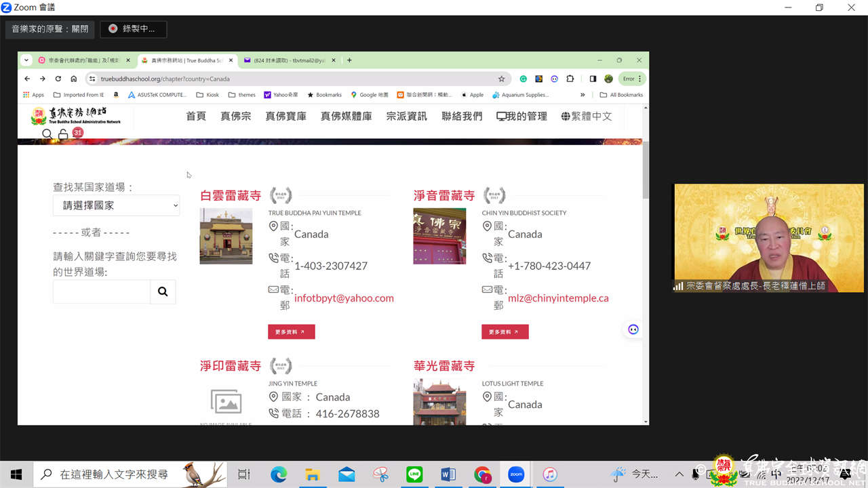Image resolution: width=868 pixels, height=488 pixels.
Task: Open the LINE app from taskbar
Action: pos(414,474)
